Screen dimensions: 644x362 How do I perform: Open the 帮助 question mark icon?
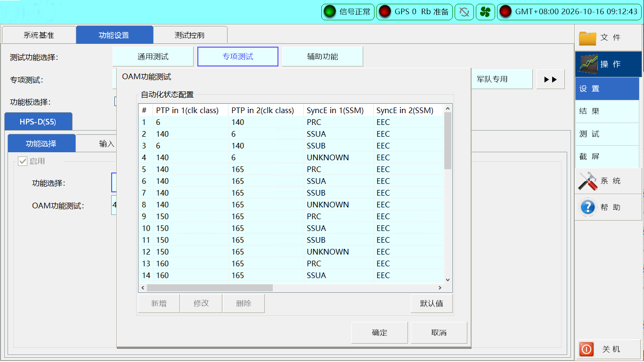pyautogui.click(x=587, y=207)
